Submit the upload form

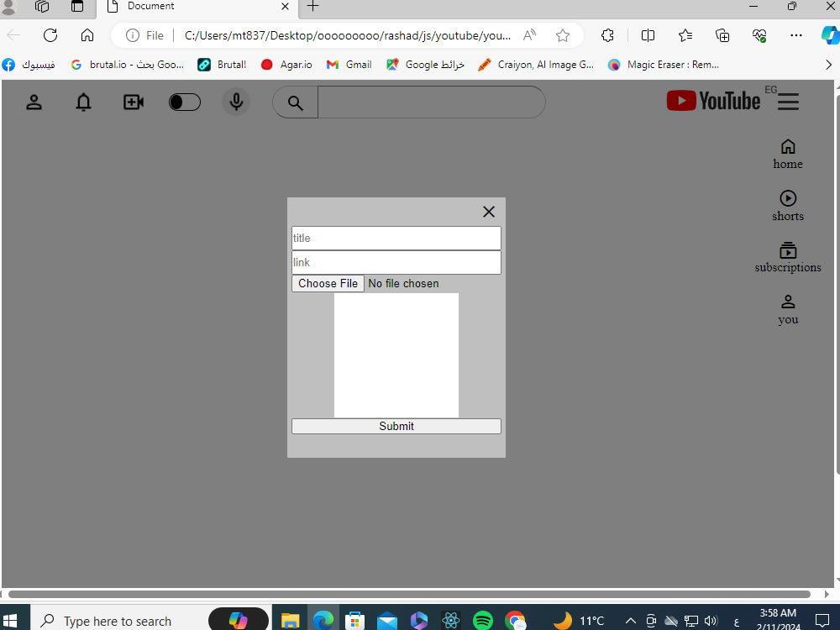[396, 427]
